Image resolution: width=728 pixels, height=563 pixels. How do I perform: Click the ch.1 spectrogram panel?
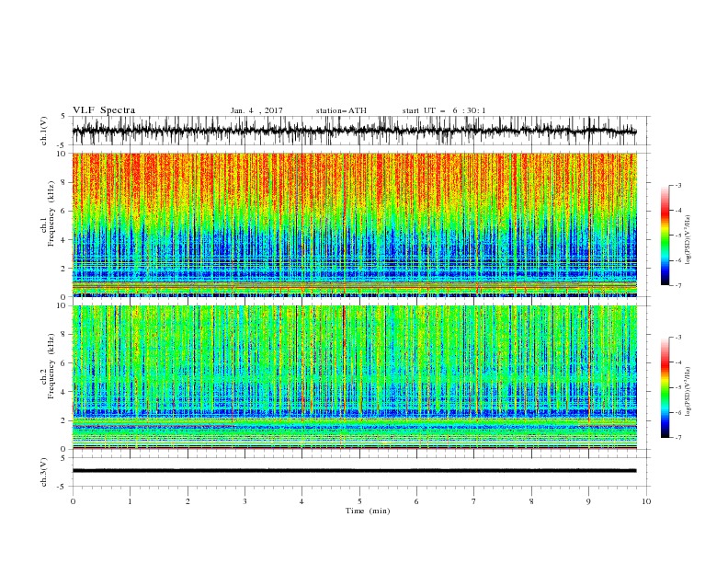pyautogui.click(x=354, y=224)
